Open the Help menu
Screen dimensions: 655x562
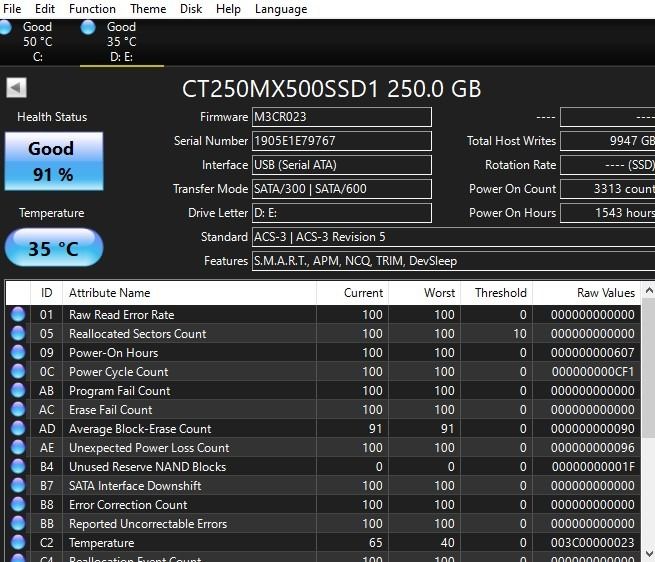(x=228, y=9)
